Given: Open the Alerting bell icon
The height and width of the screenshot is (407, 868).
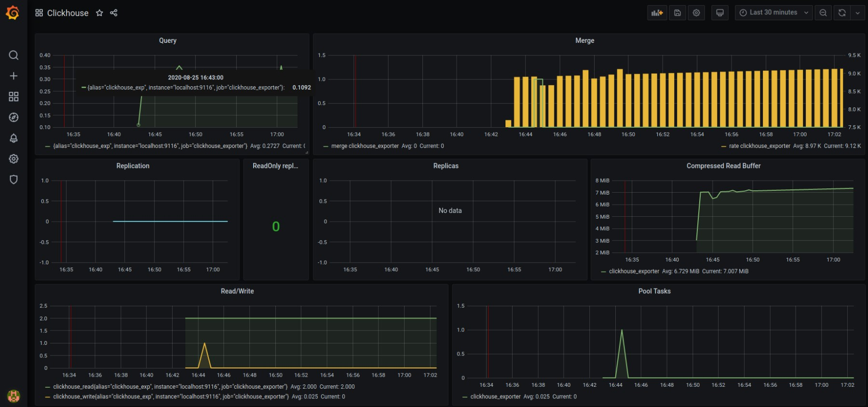Looking at the screenshot, I should (14, 138).
